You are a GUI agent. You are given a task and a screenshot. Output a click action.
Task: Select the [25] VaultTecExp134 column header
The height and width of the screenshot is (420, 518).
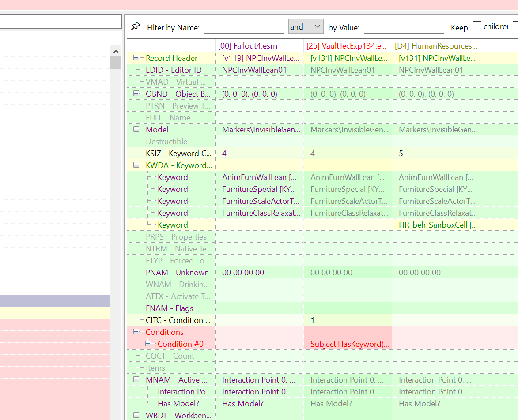[348, 46]
